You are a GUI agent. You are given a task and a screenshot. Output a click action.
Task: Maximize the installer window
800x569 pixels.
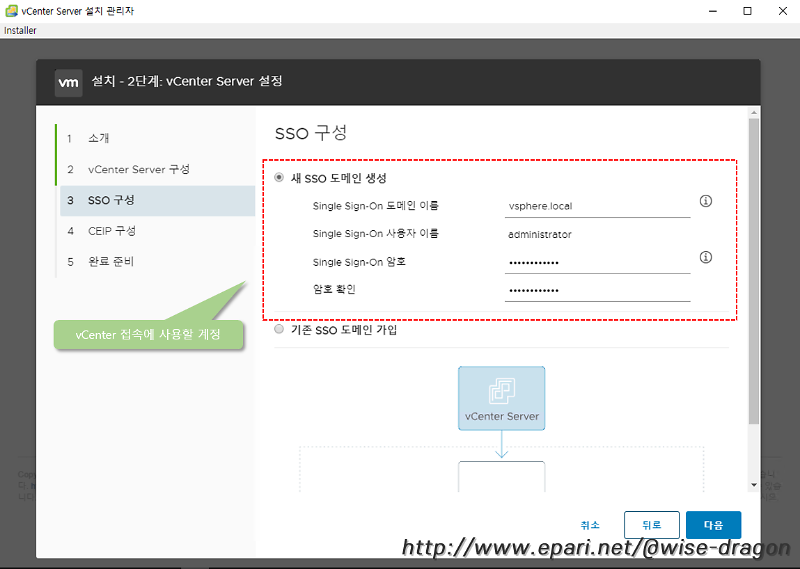tap(747, 11)
